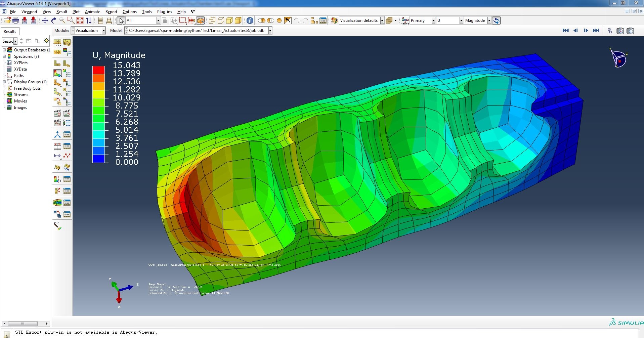Select the Rotate view tool

tap(54, 20)
